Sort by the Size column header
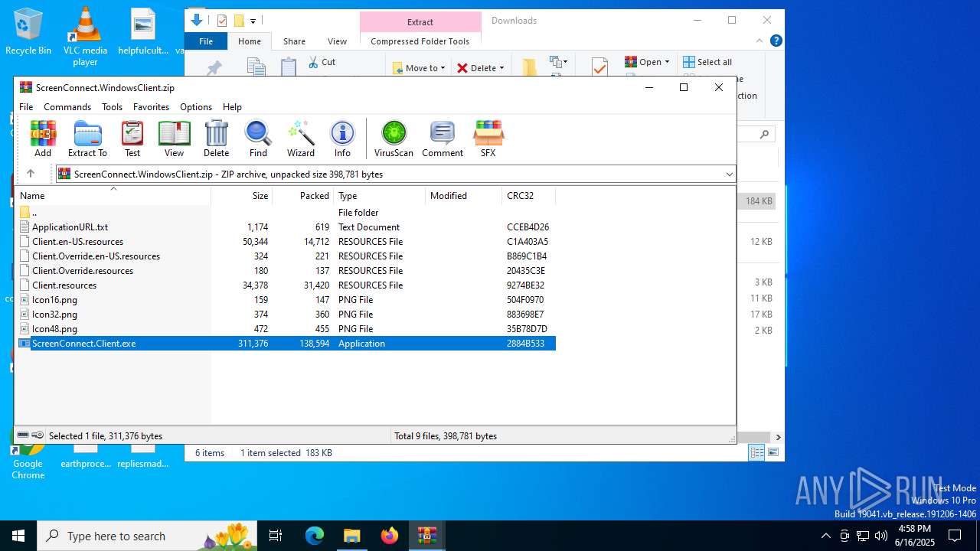Viewport: 980px width, 551px height. [242, 196]
